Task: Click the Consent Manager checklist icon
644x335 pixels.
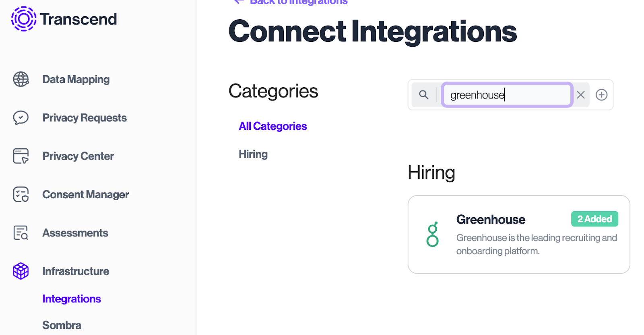Action: (x=21, y=194)
